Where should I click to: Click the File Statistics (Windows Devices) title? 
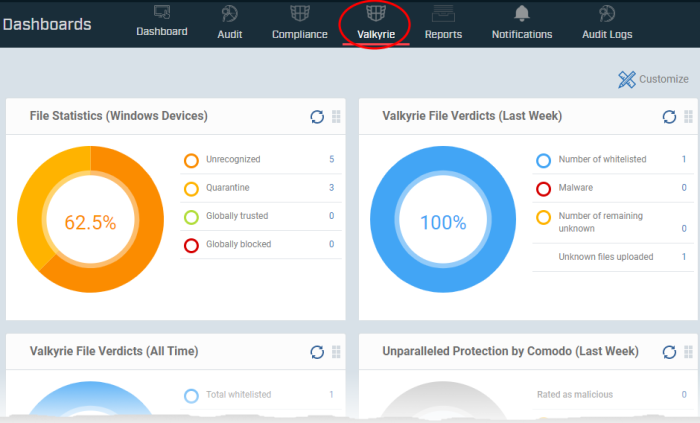tap(119, 116)
